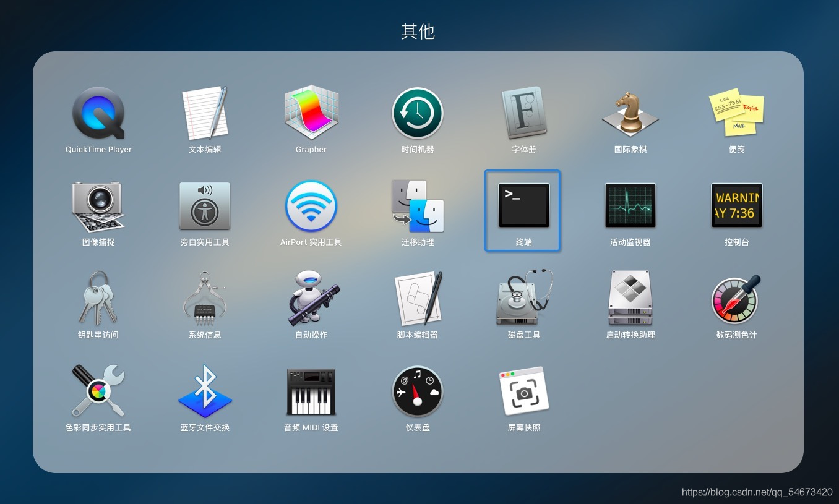Click the 其他 folder title
839x504 pixels.
(x=418, y=32)
